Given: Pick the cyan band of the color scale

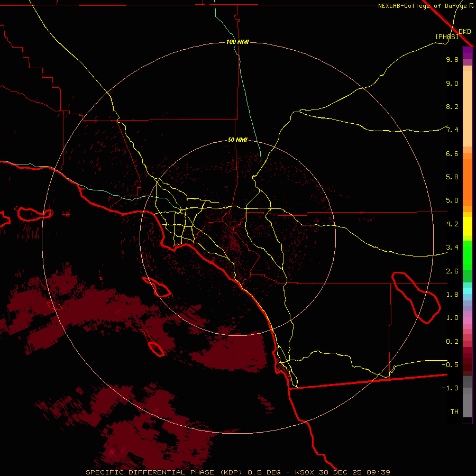Looking at the screenshot, I should tap(467, 291).
